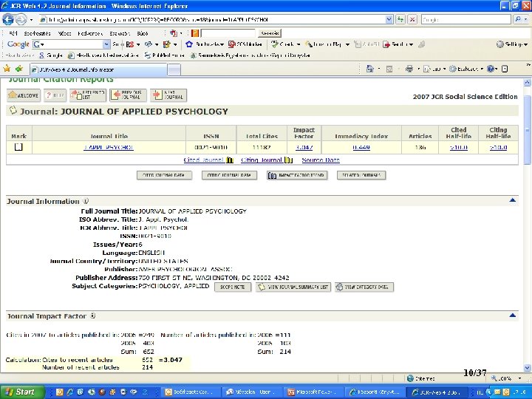The height and width of the screenshot is (399, 532).
Task: Mark the J APPL PSYCHOL checkbox
Action: point(19,147)
